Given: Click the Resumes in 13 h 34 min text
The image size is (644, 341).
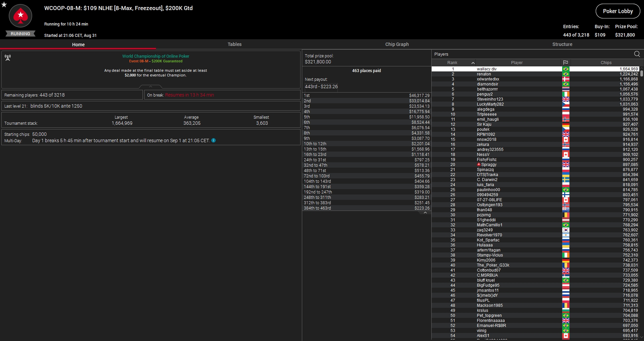Looking at the screenshot, I should [x=190, y=95].
